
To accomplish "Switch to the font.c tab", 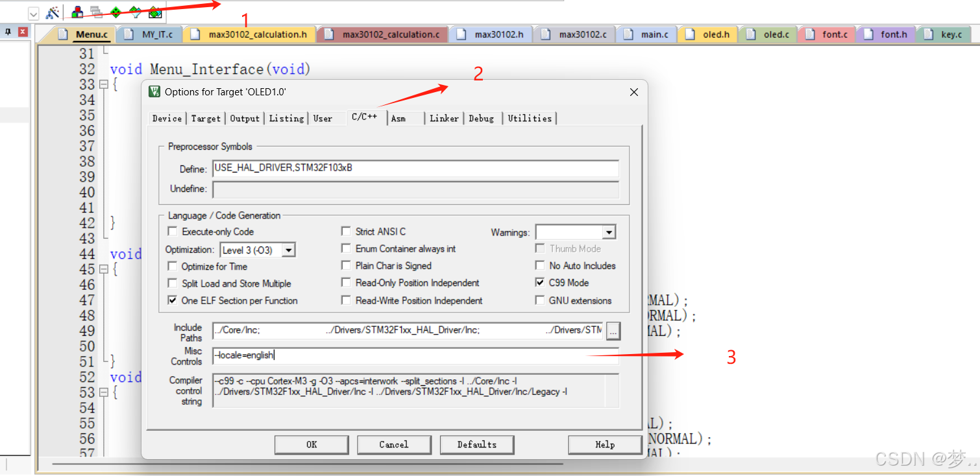I will tap(827, 34).
